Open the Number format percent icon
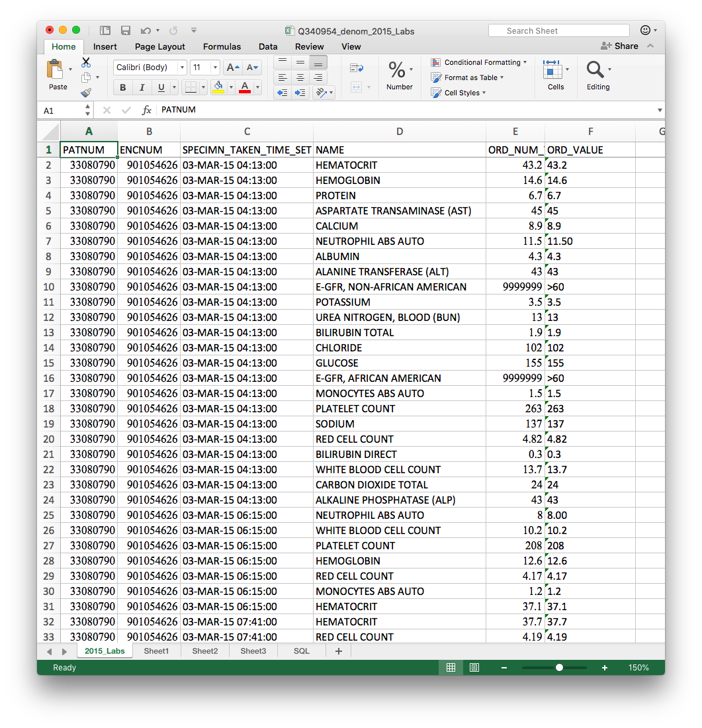This screenshot has width=702, height=728. [397, 70]
